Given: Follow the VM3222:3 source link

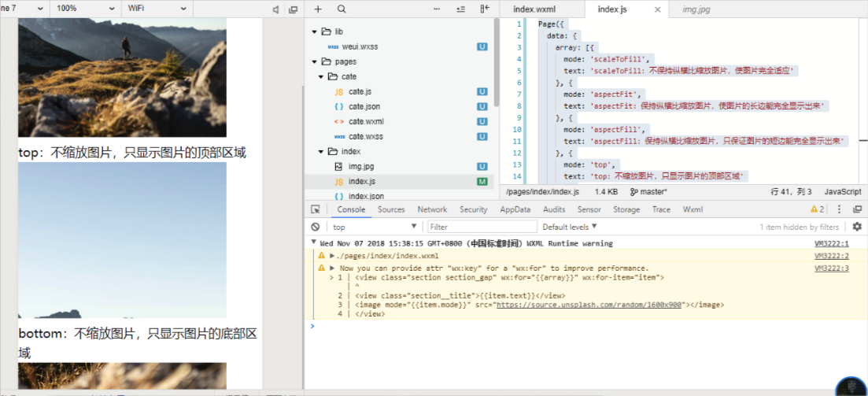Looking at the screenshot, I should [x=832, y=268].
